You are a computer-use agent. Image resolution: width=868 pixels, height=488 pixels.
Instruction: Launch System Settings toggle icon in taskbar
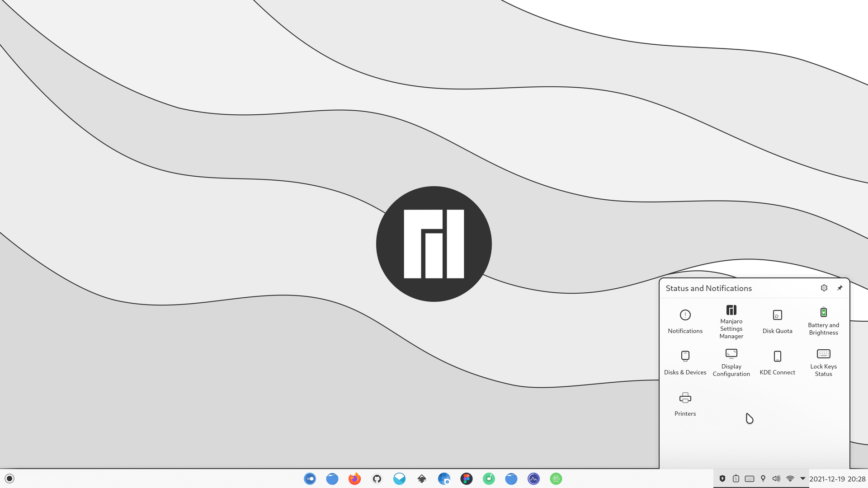[310, 479]
